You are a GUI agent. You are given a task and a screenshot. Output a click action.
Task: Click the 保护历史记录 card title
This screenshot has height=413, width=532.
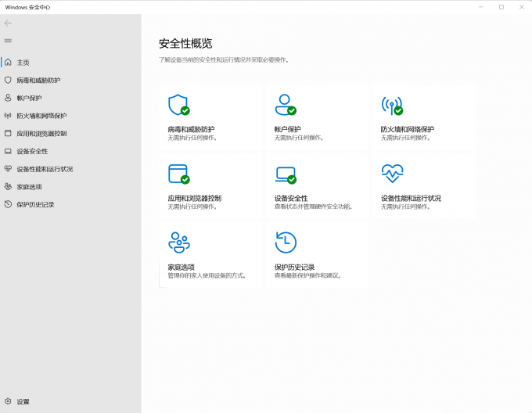click(294, 268)
